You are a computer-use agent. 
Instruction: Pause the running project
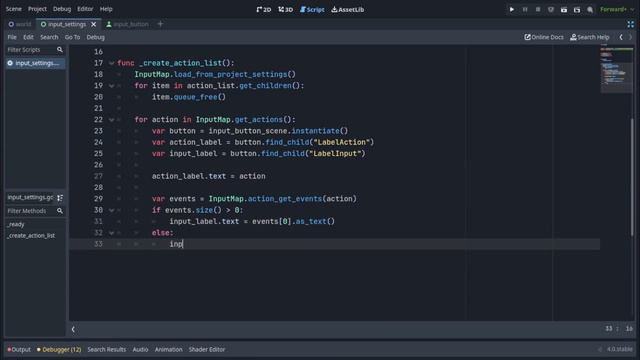pyautogui.click(x=525, y=9)
